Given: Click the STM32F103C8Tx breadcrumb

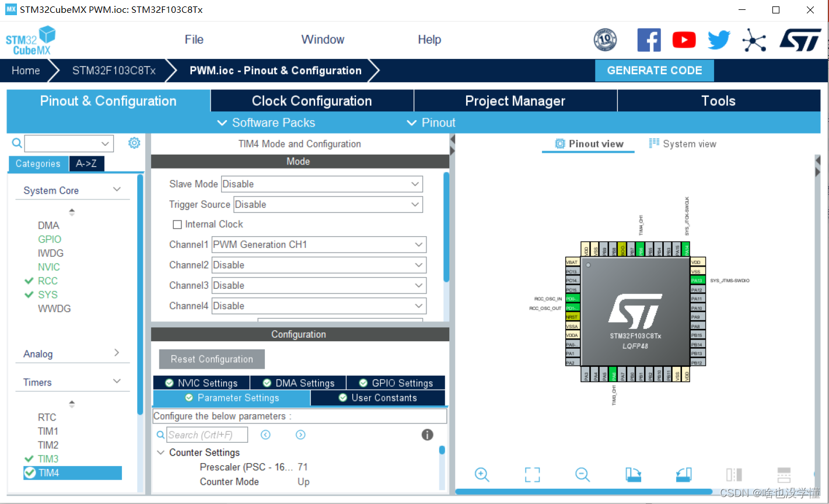Looking at the screenshot, I should point(114,71).
